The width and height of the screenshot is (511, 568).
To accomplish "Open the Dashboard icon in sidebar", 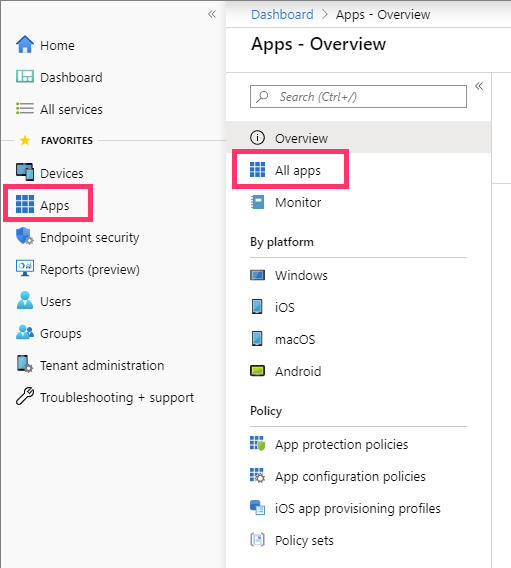I will point(25,76).
